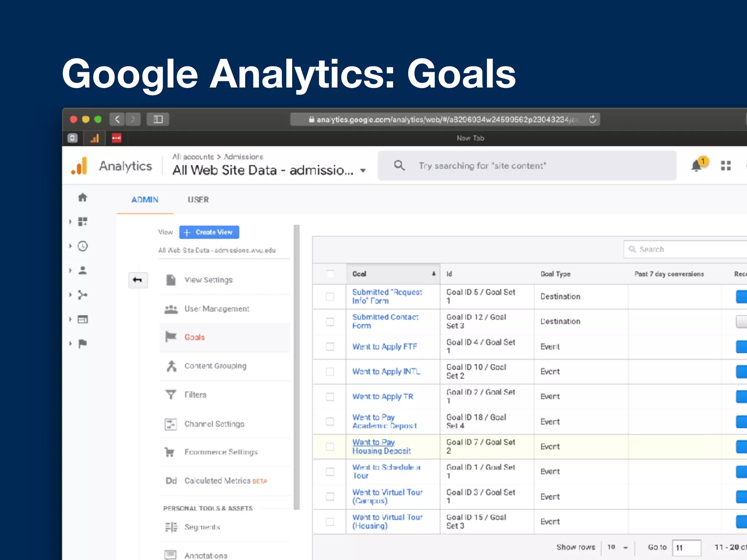The width and height of the screenshot is (747, 560).
Task: Click the Home icon in left sidebar
Action: 83,198
